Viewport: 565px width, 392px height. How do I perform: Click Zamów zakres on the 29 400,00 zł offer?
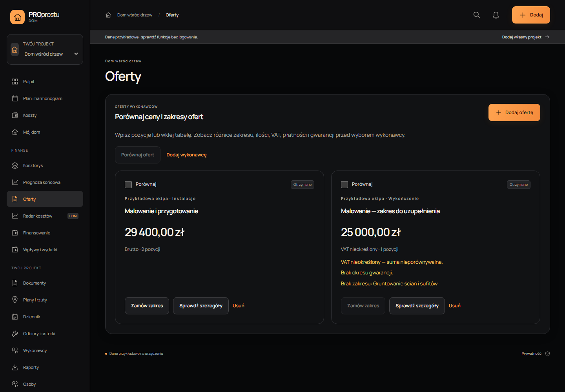click(x=147, y=306)
